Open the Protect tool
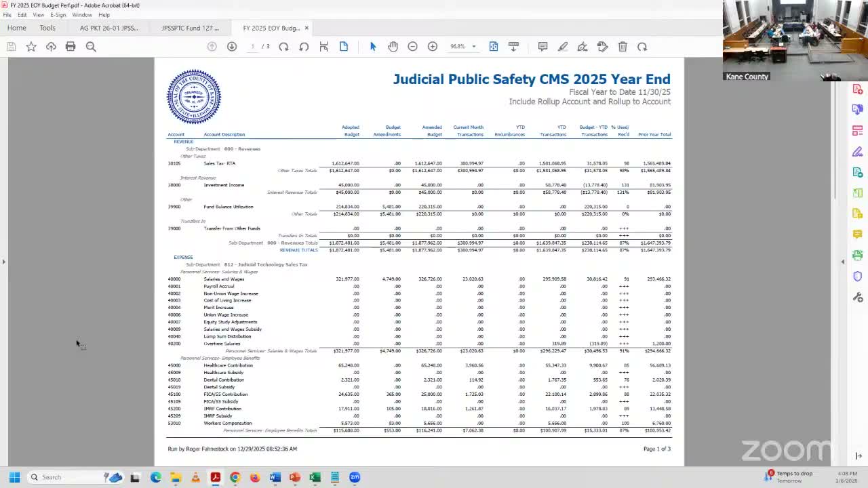Viewport: 868px width, 488px height. pos(857,276)
